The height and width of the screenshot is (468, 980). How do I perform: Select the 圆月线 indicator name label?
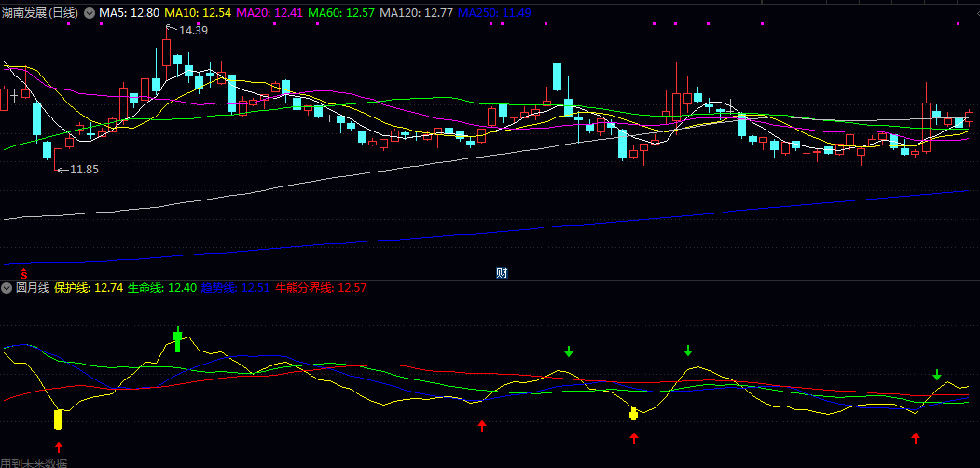(33, 288)
